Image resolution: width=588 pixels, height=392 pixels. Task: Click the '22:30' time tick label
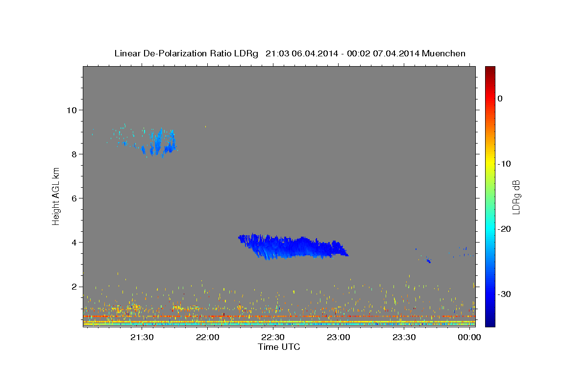point(273,338)
